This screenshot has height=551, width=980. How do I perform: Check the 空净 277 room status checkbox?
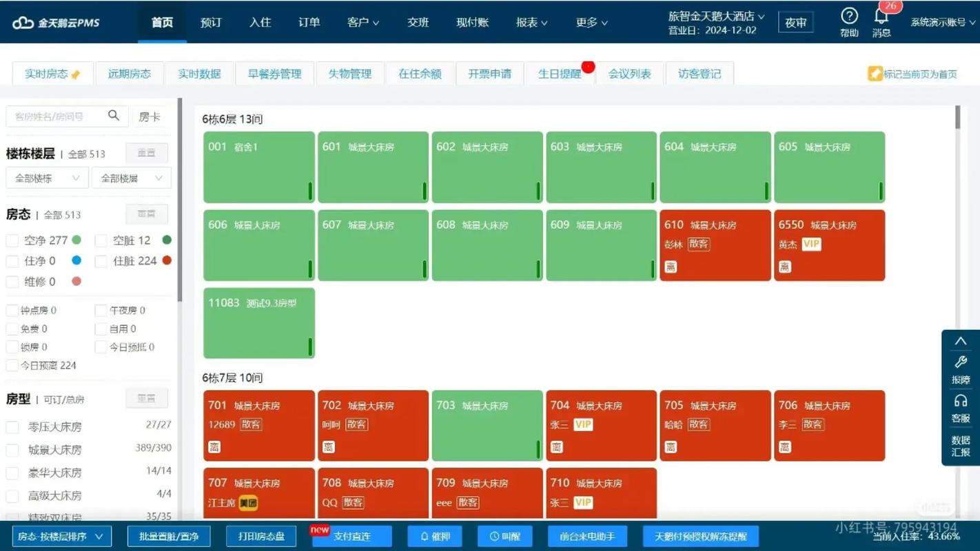(12, 240)
